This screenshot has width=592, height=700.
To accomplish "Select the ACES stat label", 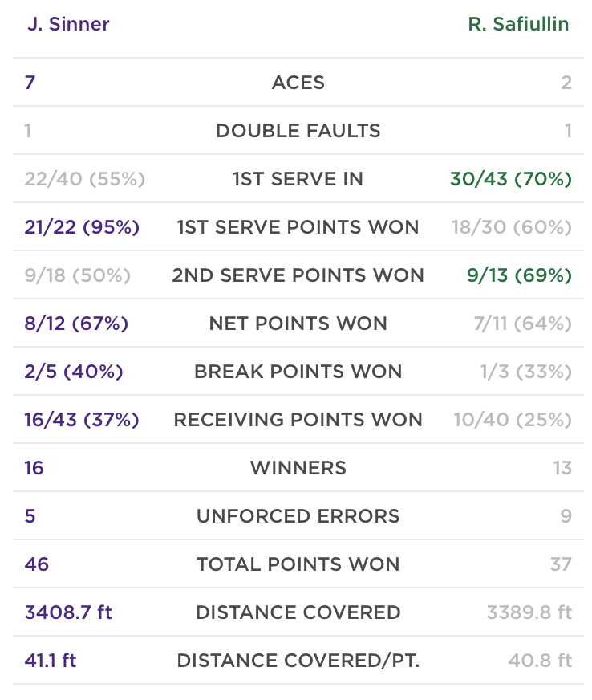I will [298, 83].
